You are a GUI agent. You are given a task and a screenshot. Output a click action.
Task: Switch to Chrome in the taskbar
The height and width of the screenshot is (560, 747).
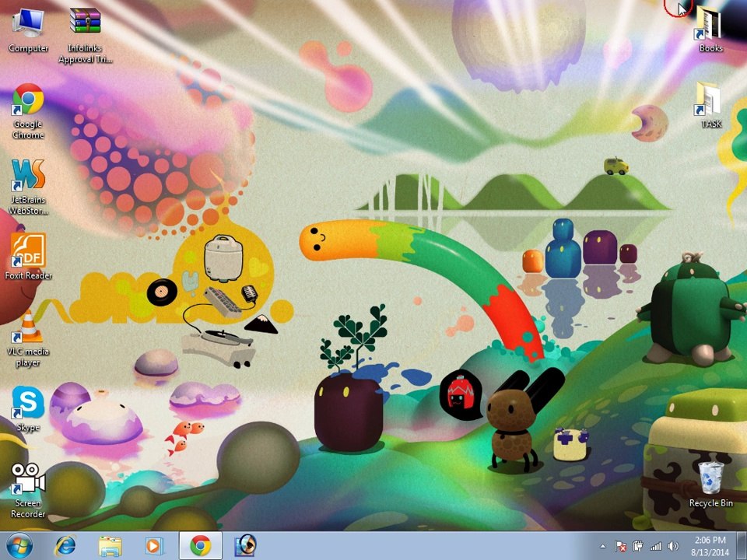tap(200, 546)
